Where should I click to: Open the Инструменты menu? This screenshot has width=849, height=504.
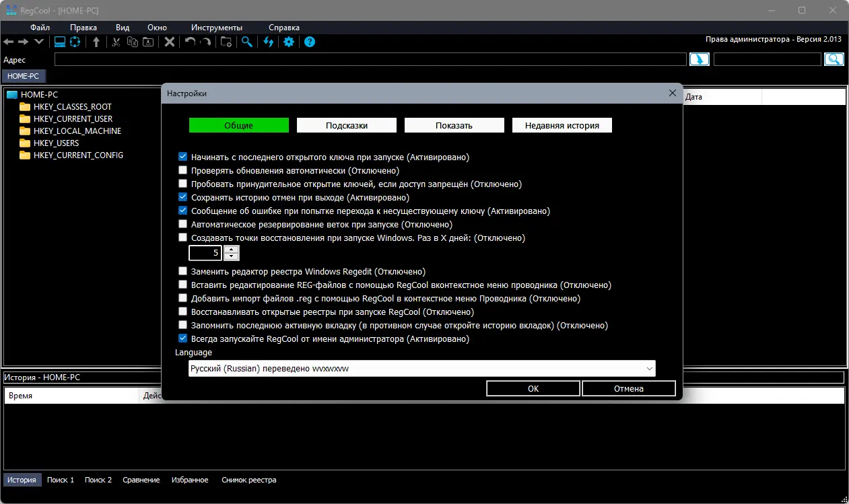tap(217, 28)
